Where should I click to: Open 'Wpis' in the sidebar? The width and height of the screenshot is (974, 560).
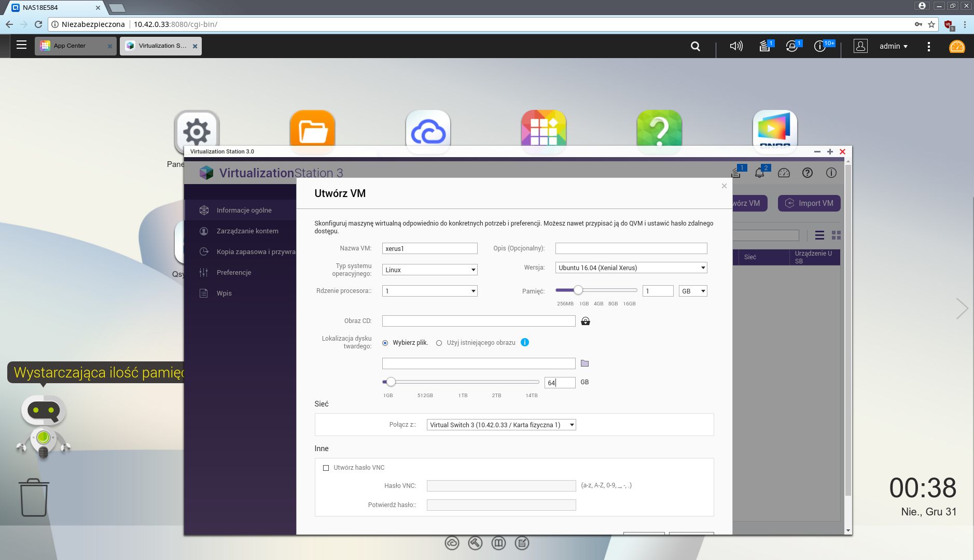click(x=240, y=293)
